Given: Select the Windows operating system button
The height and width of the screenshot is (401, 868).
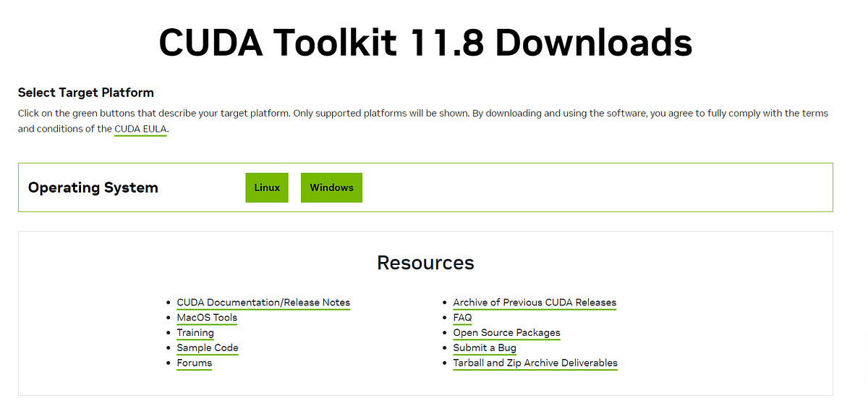Looking at the screenshot, I should tap(331, 187).
